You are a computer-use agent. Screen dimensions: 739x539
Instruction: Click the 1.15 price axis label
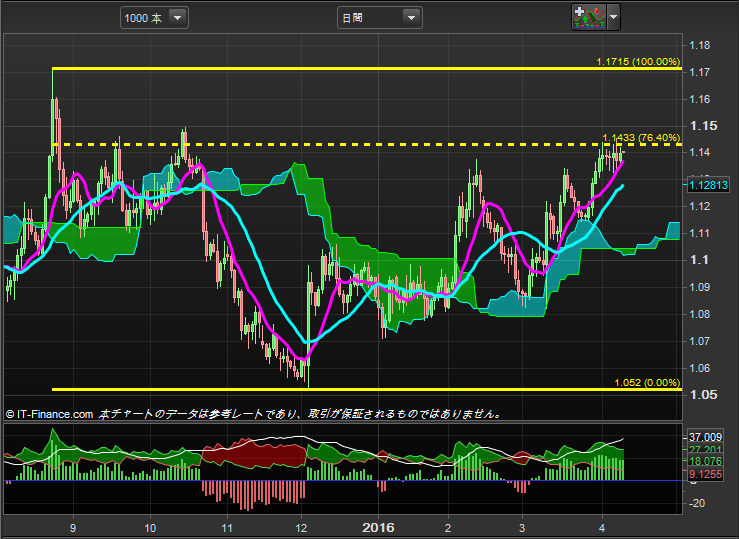[704, 126]
